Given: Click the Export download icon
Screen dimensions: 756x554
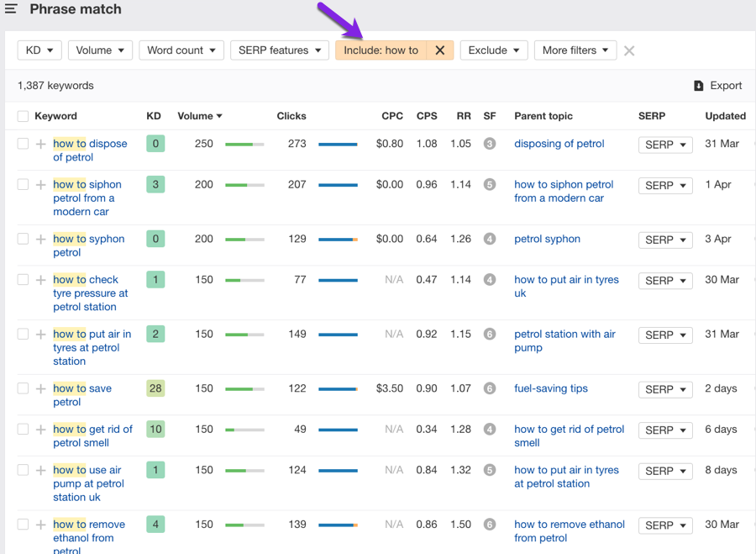Looking at the screenshot, I should click(698, 86).
